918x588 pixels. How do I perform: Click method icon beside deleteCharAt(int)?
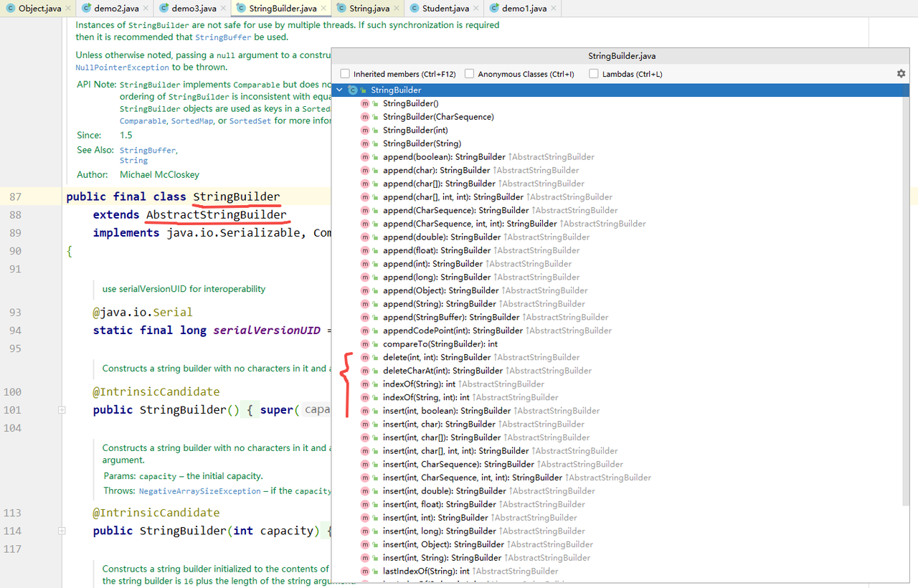(x=365, y=371)
